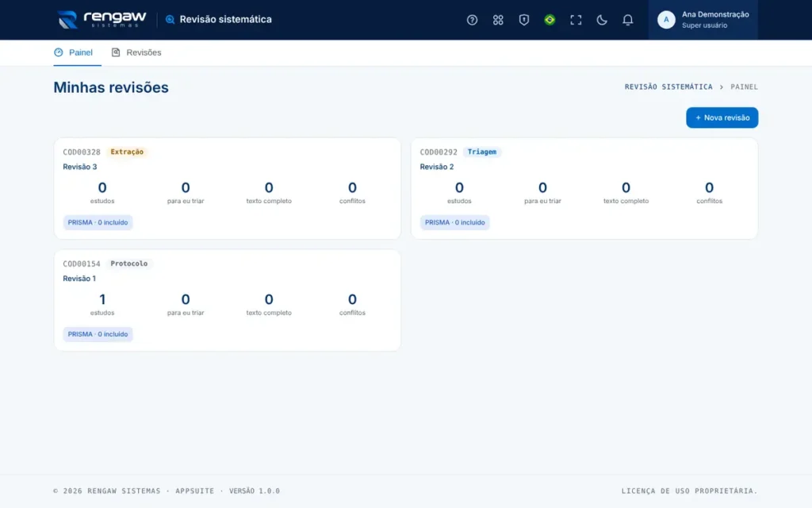Open notifications bell icon

627,20
